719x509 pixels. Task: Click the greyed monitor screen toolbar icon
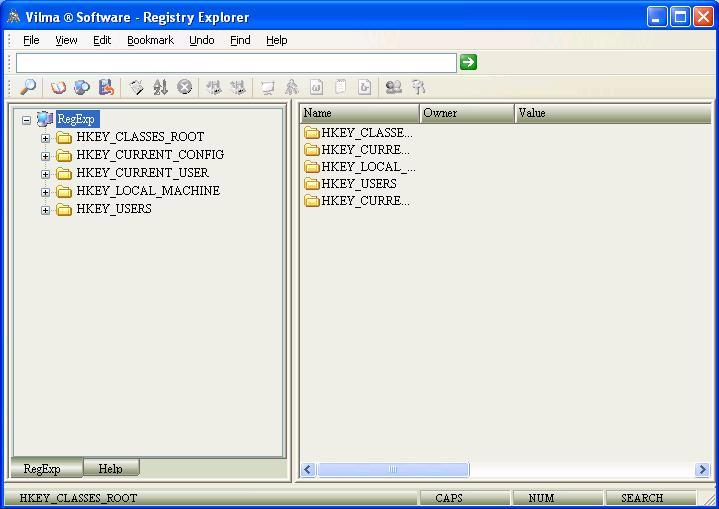click(x=268, y=87)
